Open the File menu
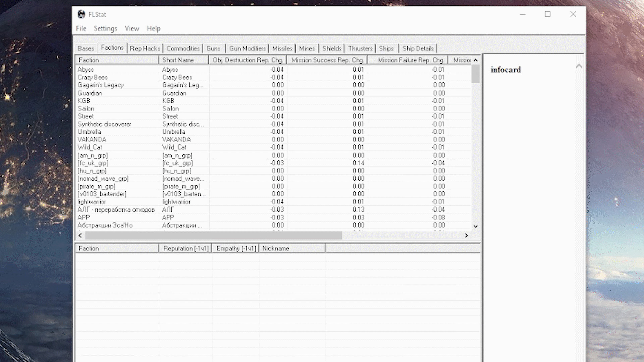The height and width of the screenshot is (362, 644). (x=81, y=28)
